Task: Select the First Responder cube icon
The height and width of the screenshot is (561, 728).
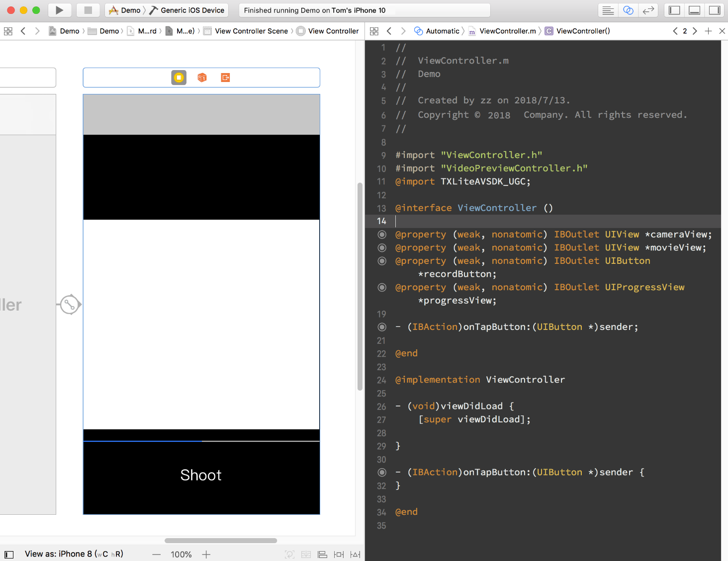Action: (202, 78)
